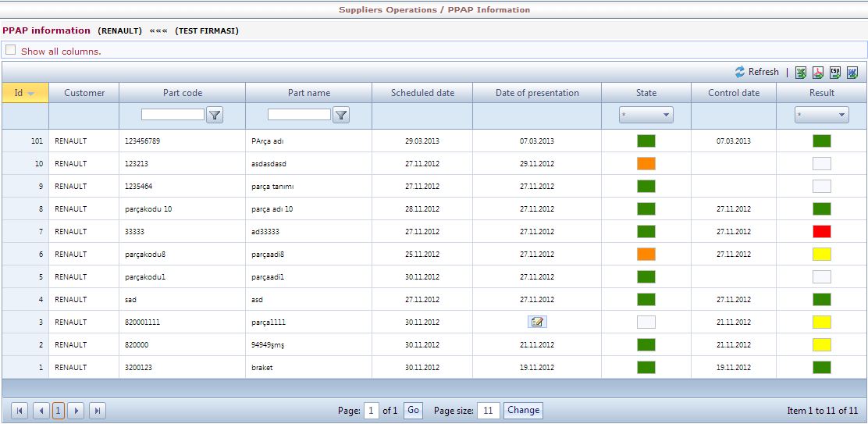The image size is (868, 424).
Task: Sort by the Control date column header
Action: pos(734,93)
